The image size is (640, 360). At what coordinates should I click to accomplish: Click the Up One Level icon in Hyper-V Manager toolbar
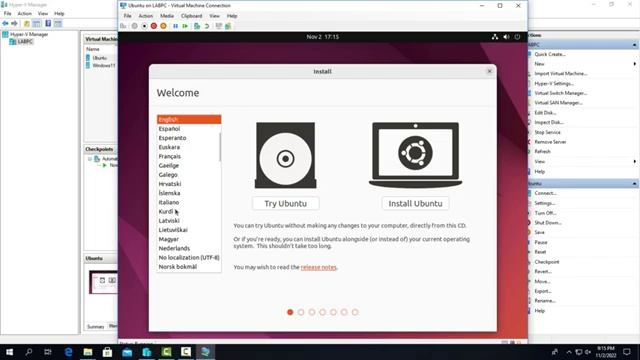pos(27,24)
